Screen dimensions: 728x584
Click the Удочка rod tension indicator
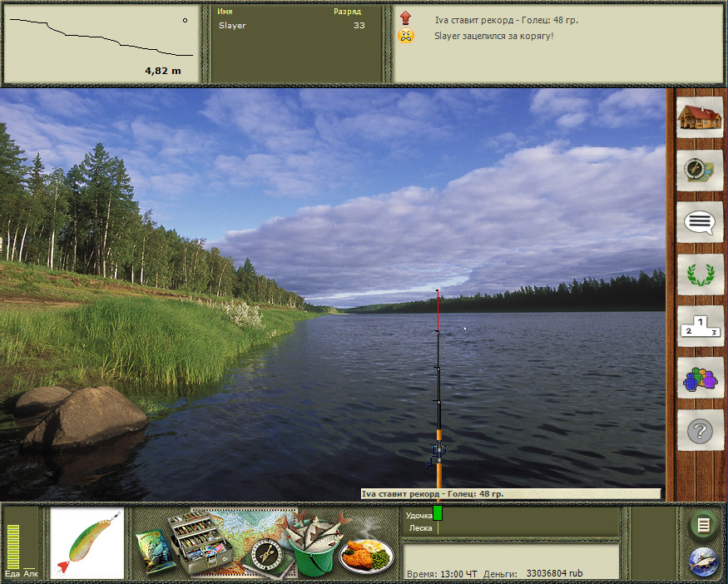click(438, 513)
